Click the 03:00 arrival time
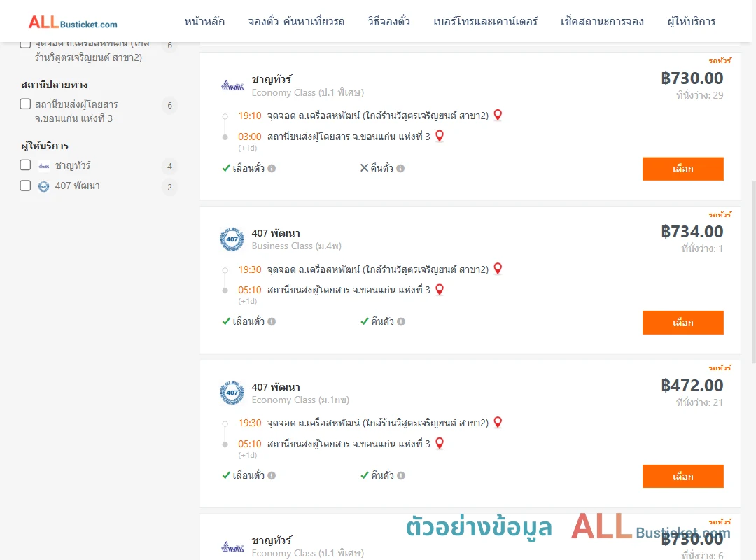The image size is (756, 560). click(x=250, y=136)
